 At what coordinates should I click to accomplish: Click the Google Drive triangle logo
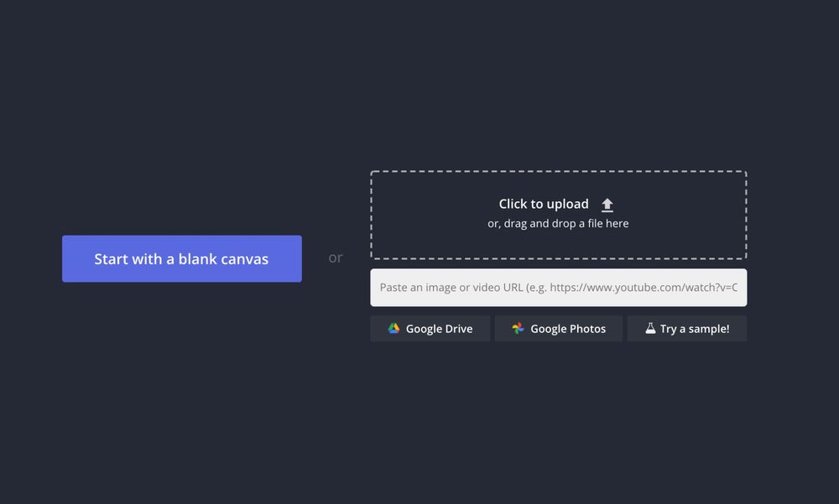point(393,329)
